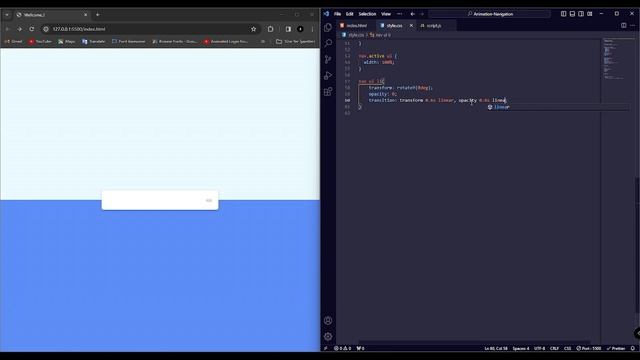The image size is (640, 360).
Task: Open the notifications bell in status bar
Action: [x=633, y=348]
